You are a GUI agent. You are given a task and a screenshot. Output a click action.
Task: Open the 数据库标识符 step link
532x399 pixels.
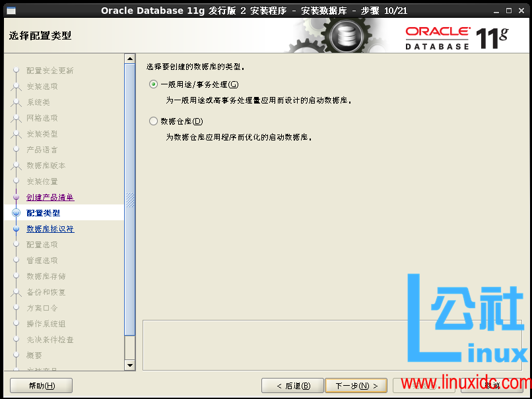pos(50,228)
